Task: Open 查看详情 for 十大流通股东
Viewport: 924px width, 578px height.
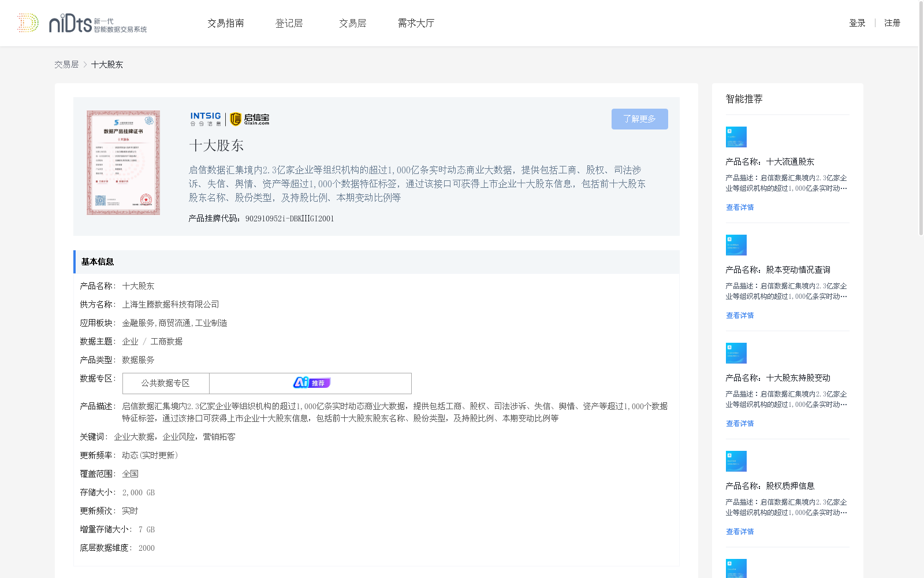Action: [740, 208]
